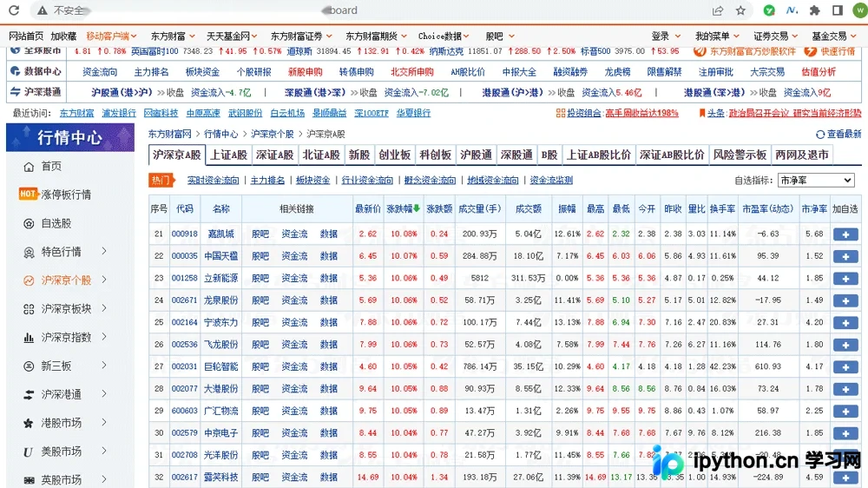868x488 pixels.
Task: Open the 我的菜单 dropdown
Action: 717,36
